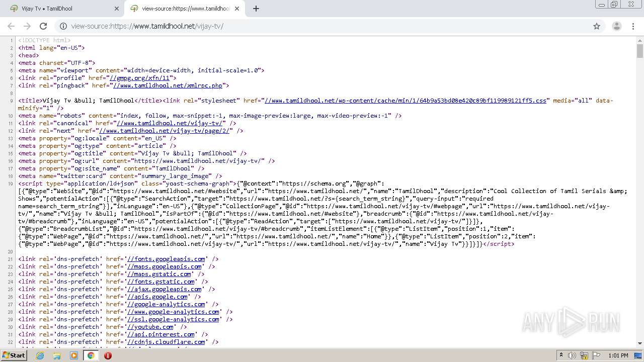Open the volume speaker tray icon
This screenshot has height=362, width=644.
[572, 355]
